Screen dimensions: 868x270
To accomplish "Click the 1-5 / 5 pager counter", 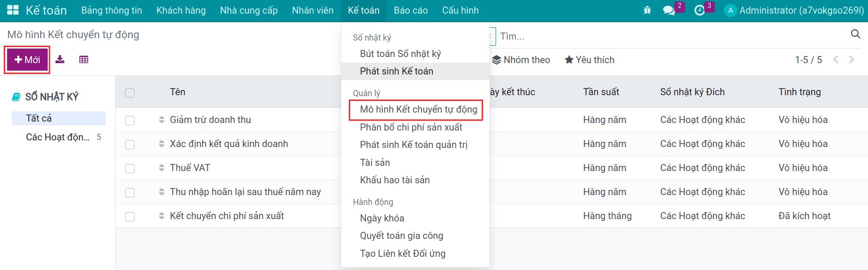I will (808, 60).
